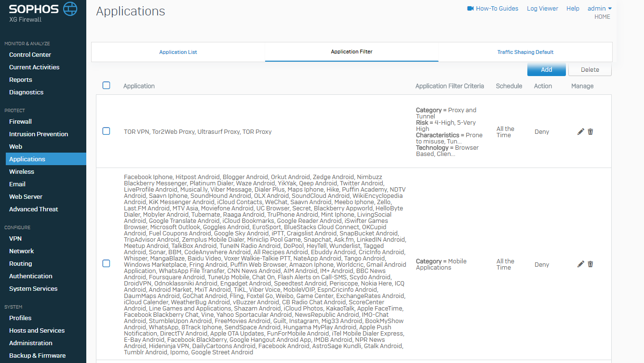Click 'All the Time' in Mobile Applications row

506,264
